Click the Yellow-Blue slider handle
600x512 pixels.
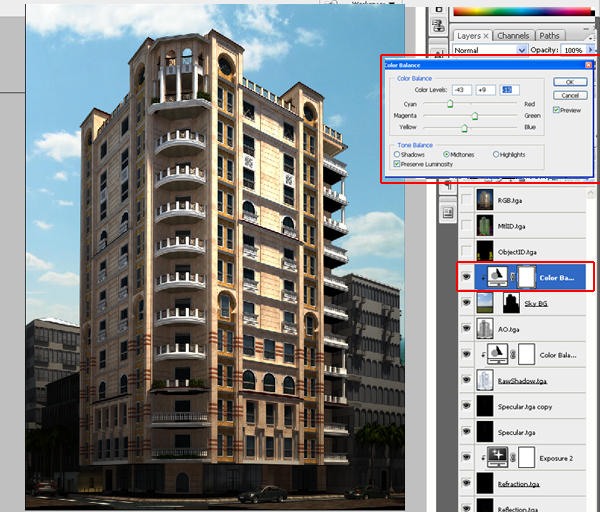click(x=464, y=127)
